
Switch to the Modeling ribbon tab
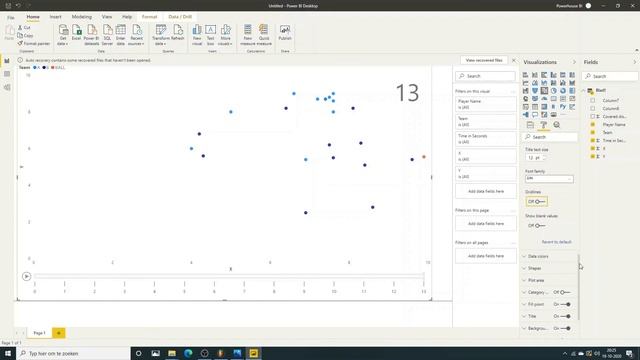click(82, 17)
